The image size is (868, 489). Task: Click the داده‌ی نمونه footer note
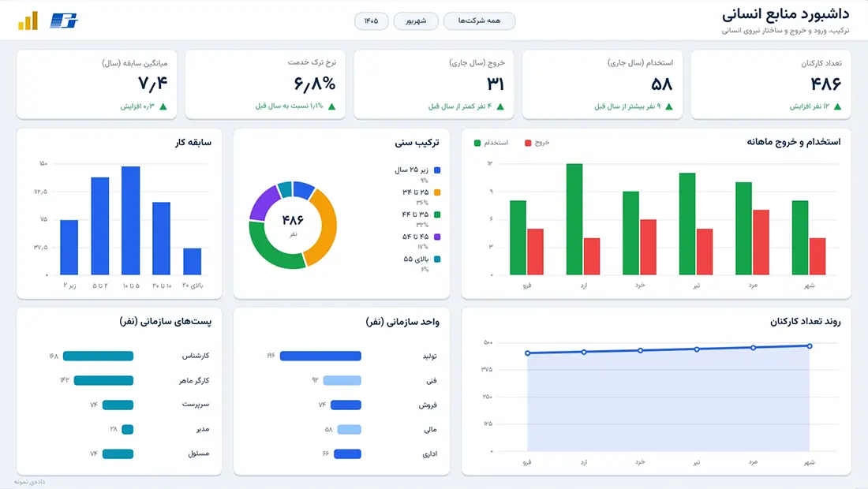point(30,482)
